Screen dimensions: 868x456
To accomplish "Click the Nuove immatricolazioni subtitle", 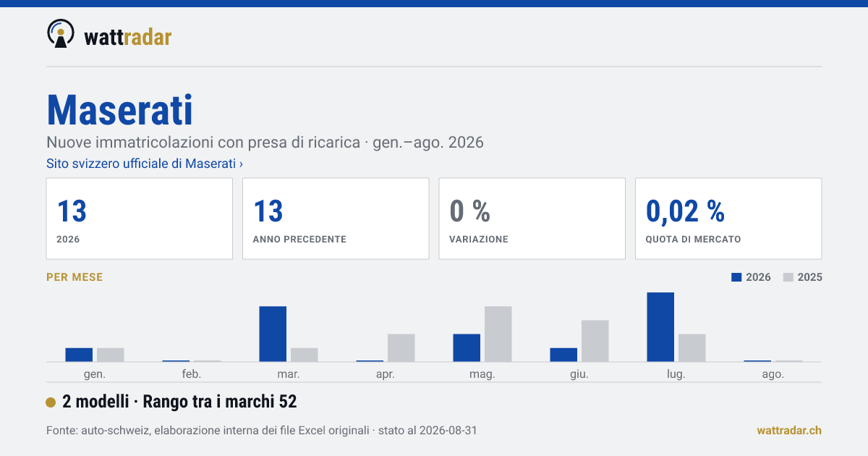I will click(x=265, y=142).
